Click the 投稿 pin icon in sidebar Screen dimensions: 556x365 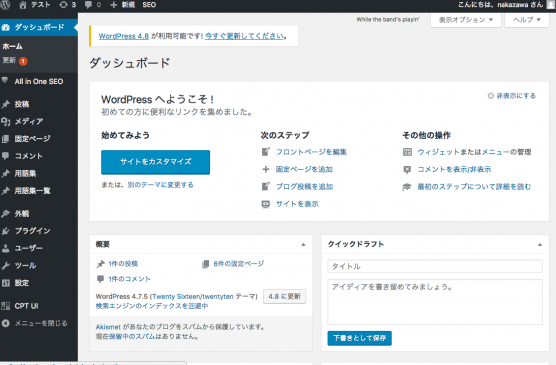pyautogui.click(x=5, y=104)
